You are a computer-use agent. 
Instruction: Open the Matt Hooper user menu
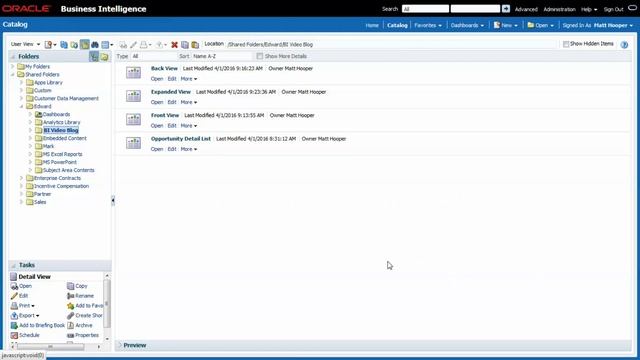613,25
